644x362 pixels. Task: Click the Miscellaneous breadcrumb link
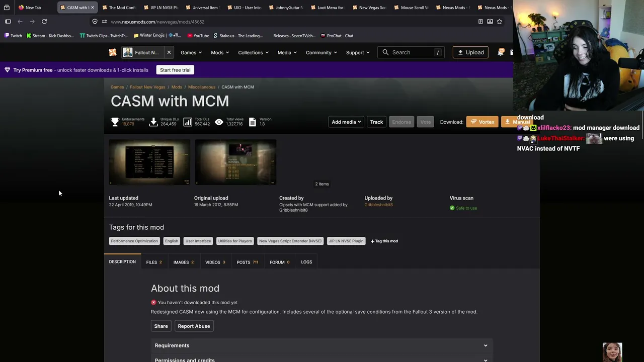202,87
